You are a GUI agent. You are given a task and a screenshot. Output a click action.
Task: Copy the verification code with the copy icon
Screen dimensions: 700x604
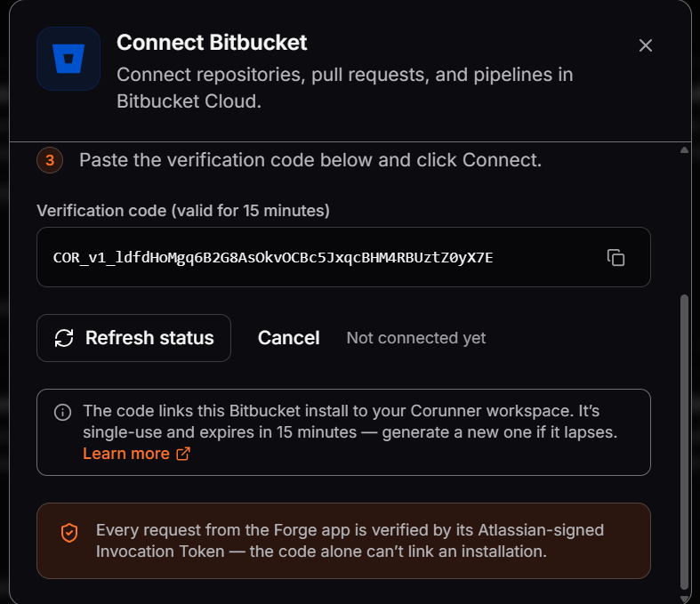point(616,258)
